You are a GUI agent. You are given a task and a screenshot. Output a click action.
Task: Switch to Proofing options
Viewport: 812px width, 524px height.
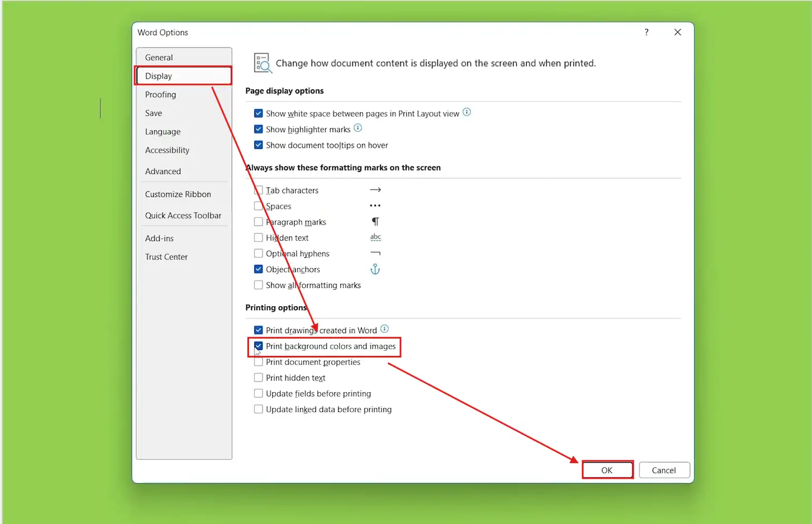(184, 94)
